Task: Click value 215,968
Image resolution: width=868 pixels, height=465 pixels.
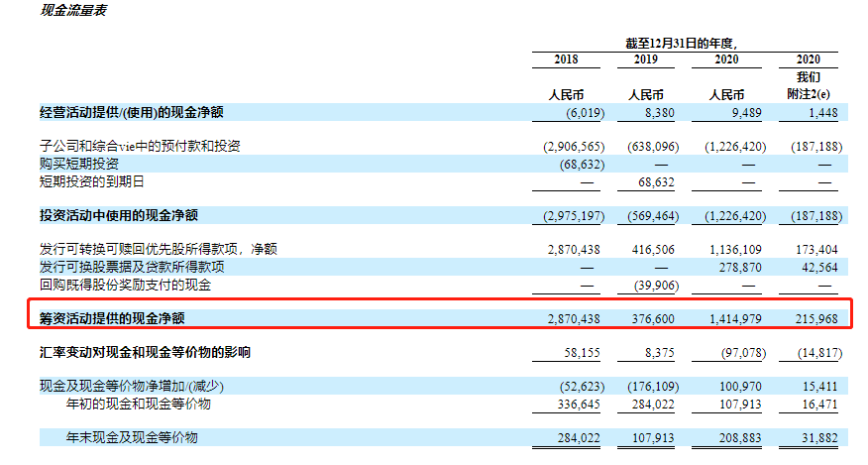Action: pyautogui.click(x=817, y=318)
